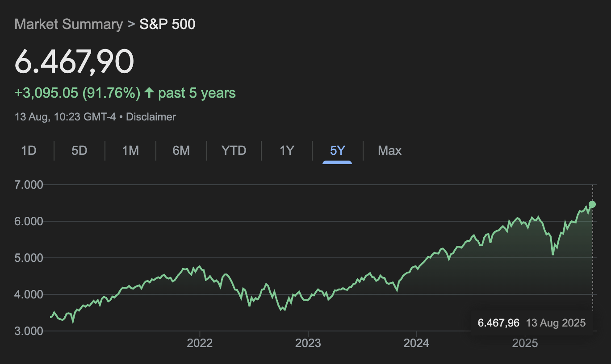
Task: Click the green upward arrow icon
Action: 149,92
